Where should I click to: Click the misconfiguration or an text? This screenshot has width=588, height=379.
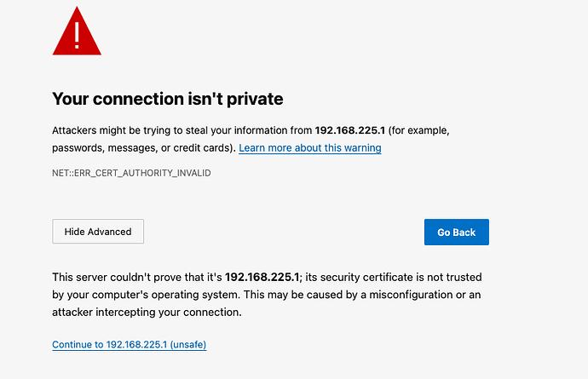click(425, 295)
